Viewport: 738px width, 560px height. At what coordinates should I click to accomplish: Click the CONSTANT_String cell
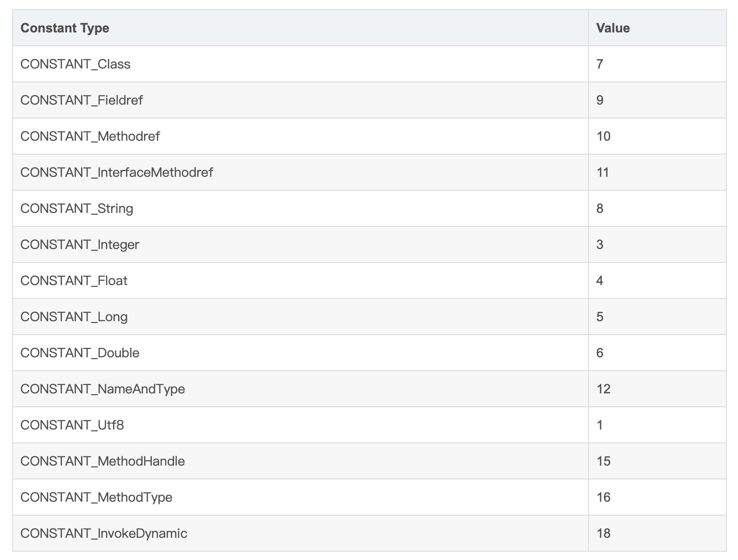(77, 208)
